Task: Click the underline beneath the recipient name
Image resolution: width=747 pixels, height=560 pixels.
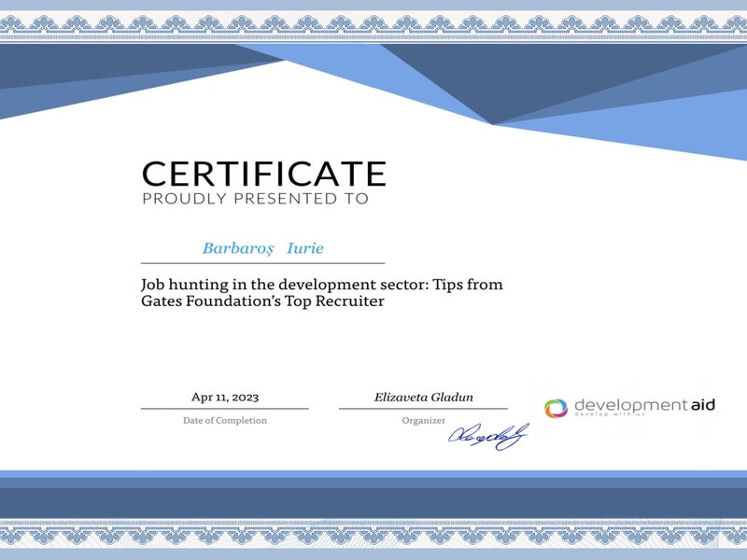Action: pos(262,263)
